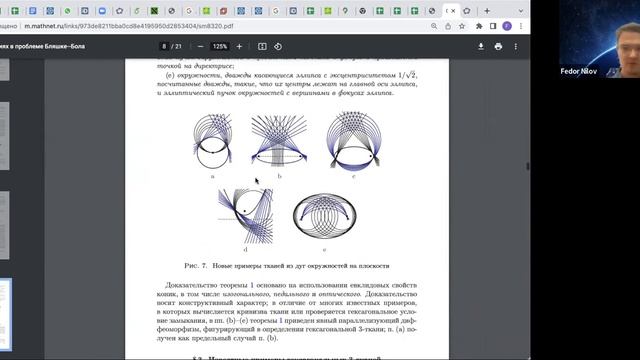Zoom out the PDF with minus button
640x360 pixels.
(x=200, y=47)
